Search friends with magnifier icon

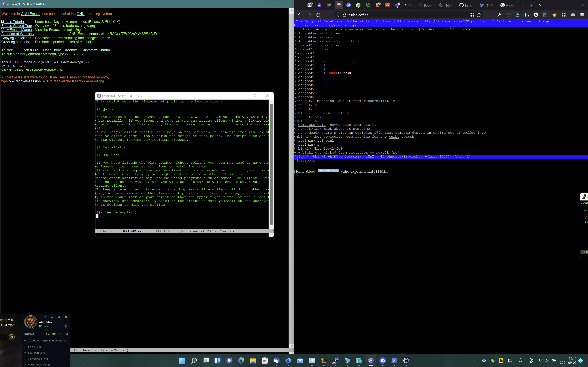coord(67,334)
